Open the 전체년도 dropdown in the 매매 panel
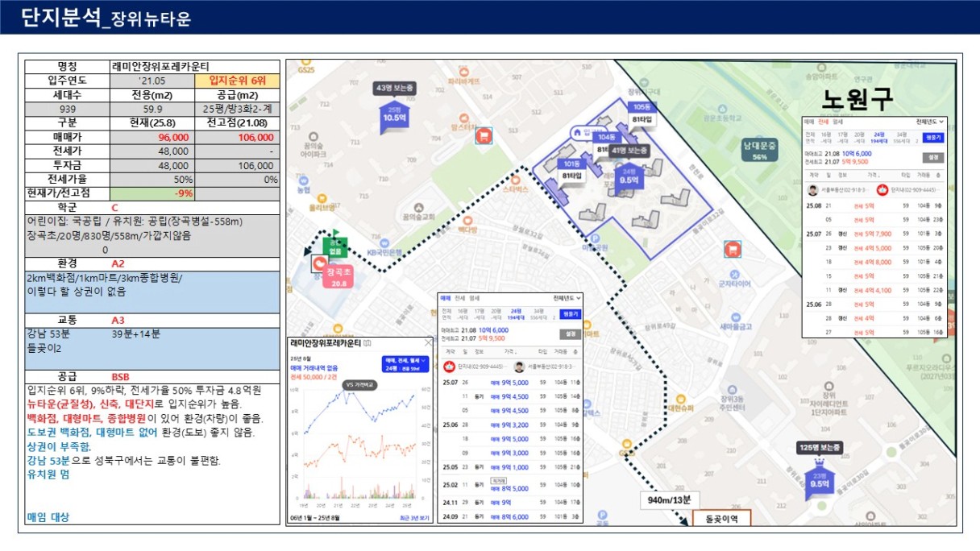This screenshot has width=980, height=551. pos(566,298)
